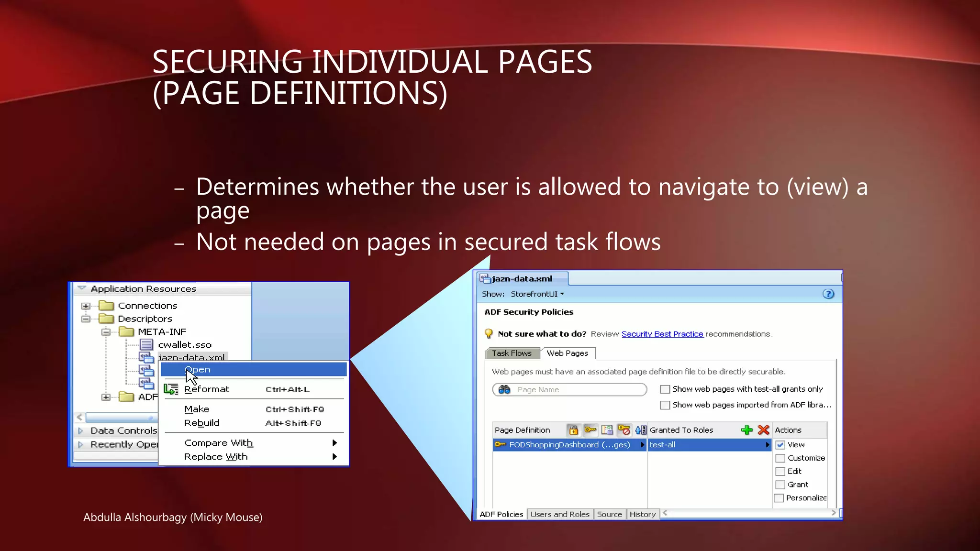Click the A-Z sort icon in Page Definition header
The image size is (980, 551).
tap(640, 430)
